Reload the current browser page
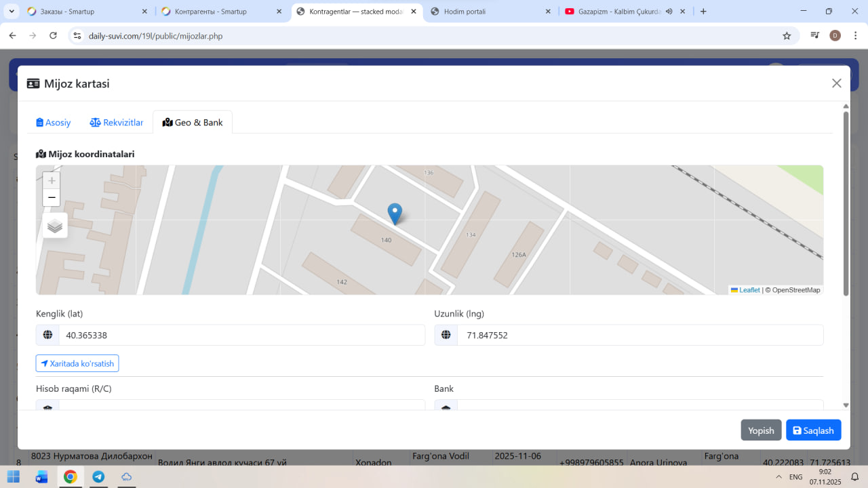868x488 pixels. click(x=53, y=36)
